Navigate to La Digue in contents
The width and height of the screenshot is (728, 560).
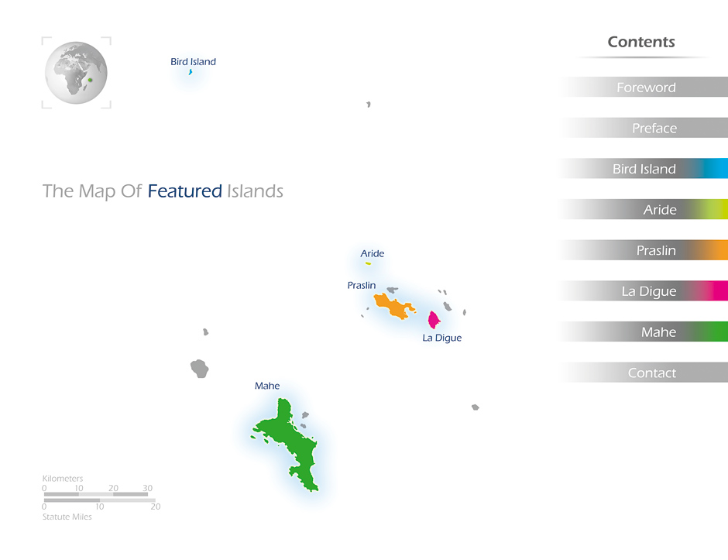[x=648, y=291]
